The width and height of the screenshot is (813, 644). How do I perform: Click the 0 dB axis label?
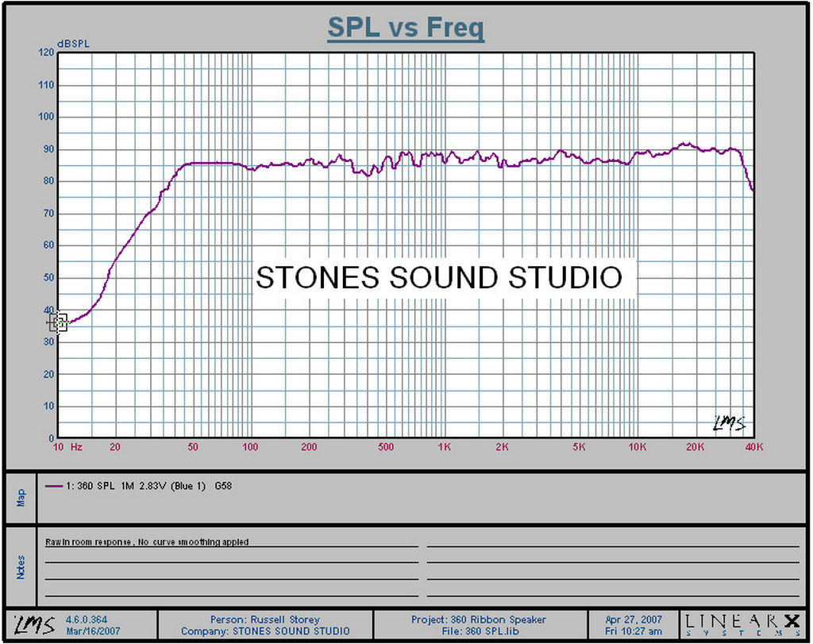[52, 438]
